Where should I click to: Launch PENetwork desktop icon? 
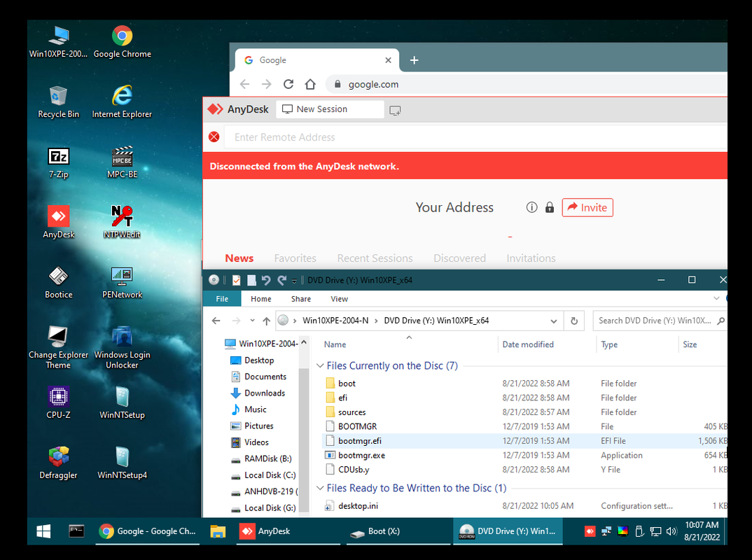coord(123,283)
